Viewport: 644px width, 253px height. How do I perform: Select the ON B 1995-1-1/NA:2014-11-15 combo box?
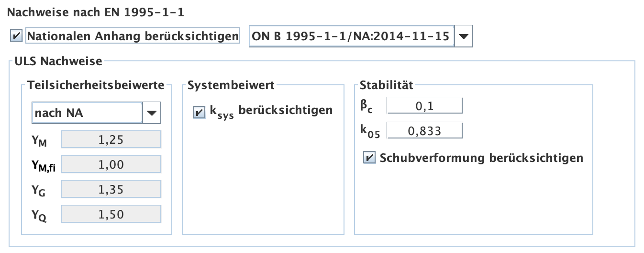coord(351,36)
